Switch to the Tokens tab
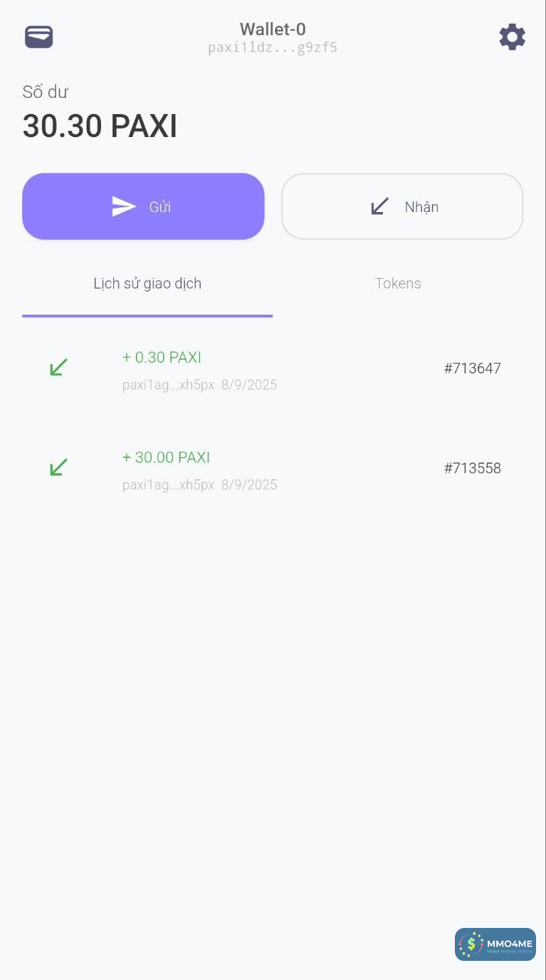 pos(397,283)
